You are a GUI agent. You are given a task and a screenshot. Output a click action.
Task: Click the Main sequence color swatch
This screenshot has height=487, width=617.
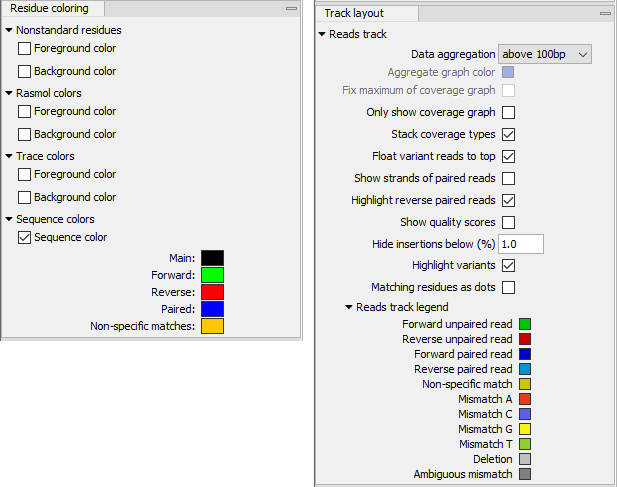212,258
